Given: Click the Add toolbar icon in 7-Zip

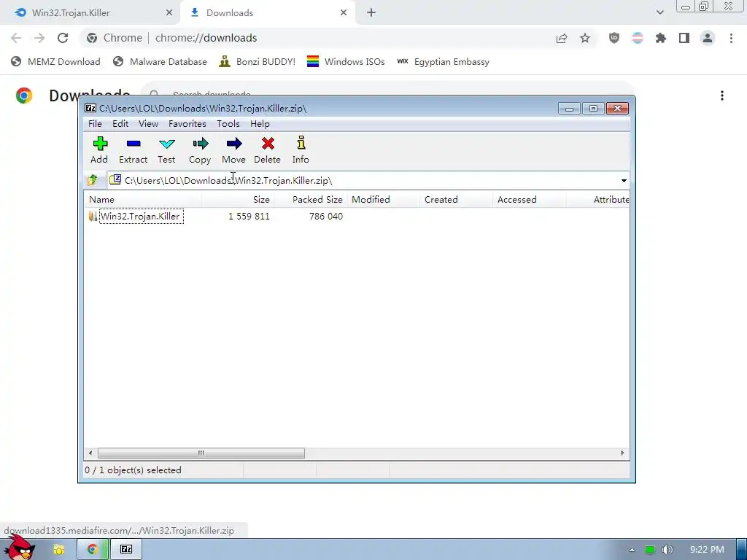Looking at the screenshot, I should 99,149.
